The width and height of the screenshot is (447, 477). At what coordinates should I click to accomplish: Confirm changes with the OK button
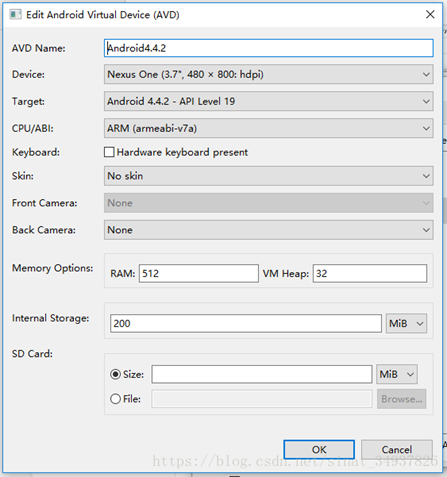(319, 449)
